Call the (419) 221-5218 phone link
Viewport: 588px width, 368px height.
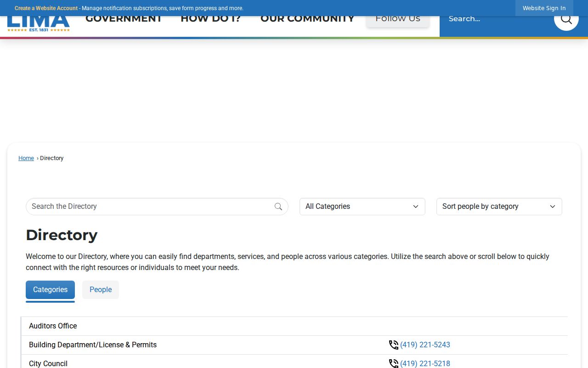tap(425, 363)
